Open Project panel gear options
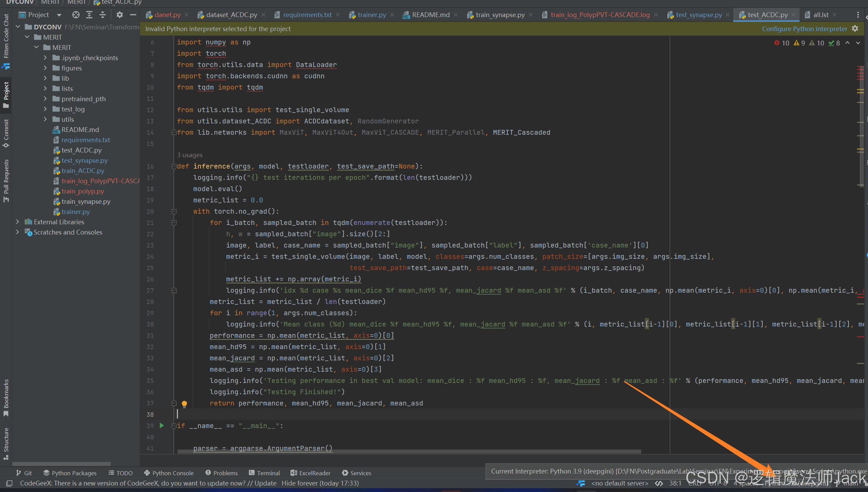Image resolution: width=868 pixels, height=492 pixels. (119, 15)
